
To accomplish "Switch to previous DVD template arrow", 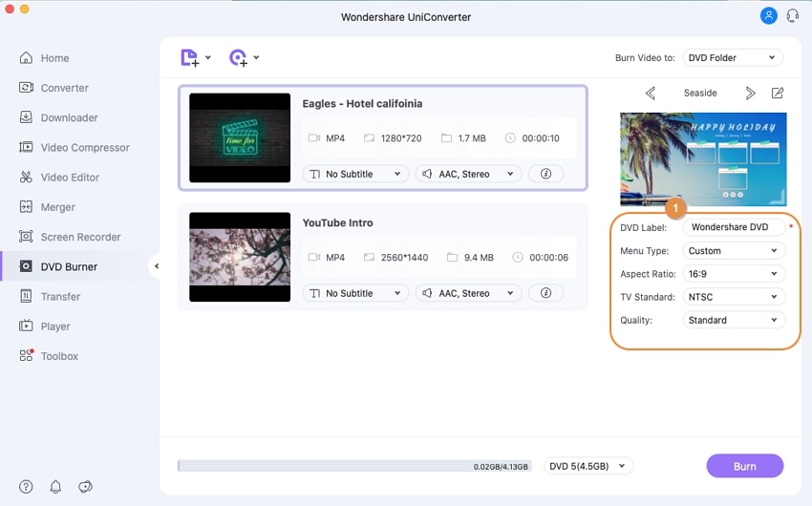I will pos(651,94).
